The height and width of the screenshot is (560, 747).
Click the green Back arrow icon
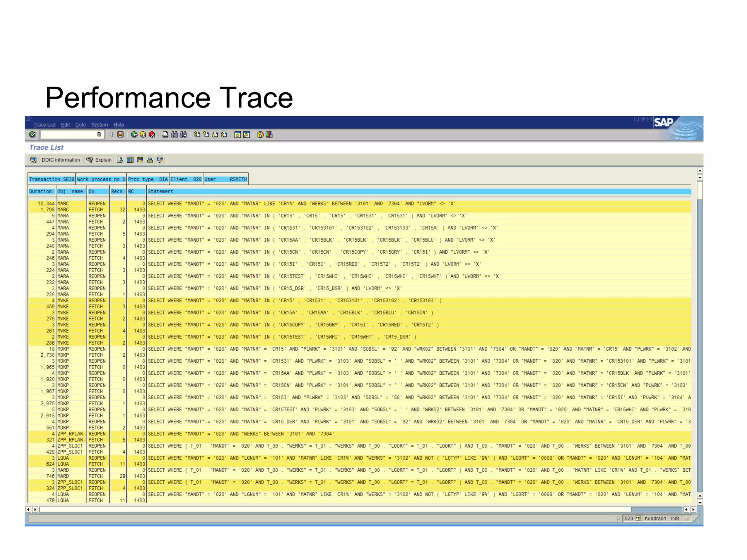pyautogui.click(x=134, y=135)
